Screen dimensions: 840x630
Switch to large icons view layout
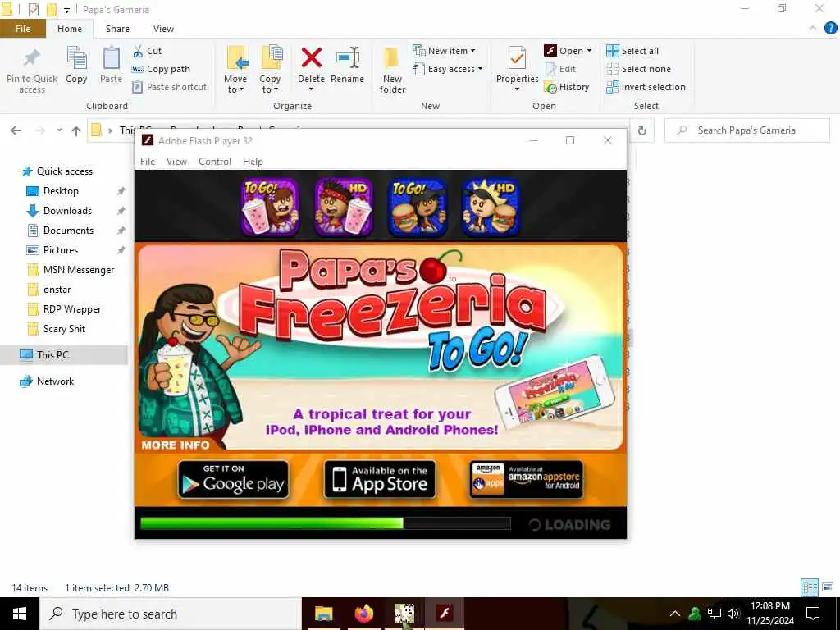pyautogui.click(x=828, y=587)
